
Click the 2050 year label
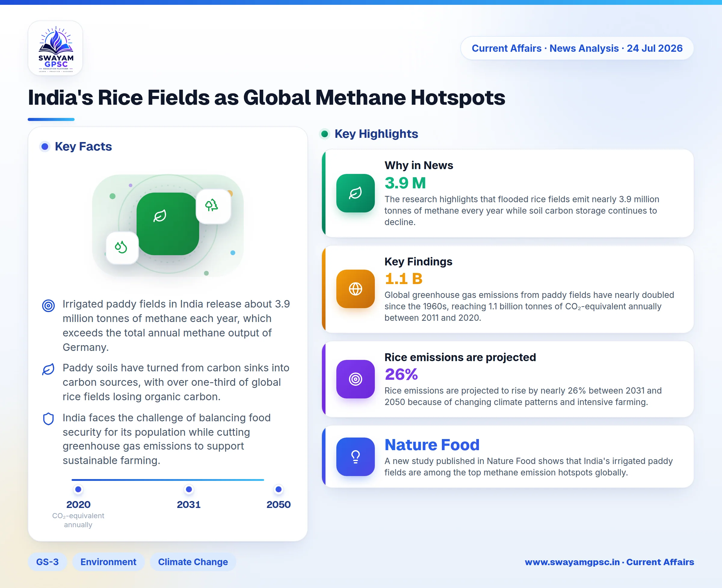coord(278,505)
